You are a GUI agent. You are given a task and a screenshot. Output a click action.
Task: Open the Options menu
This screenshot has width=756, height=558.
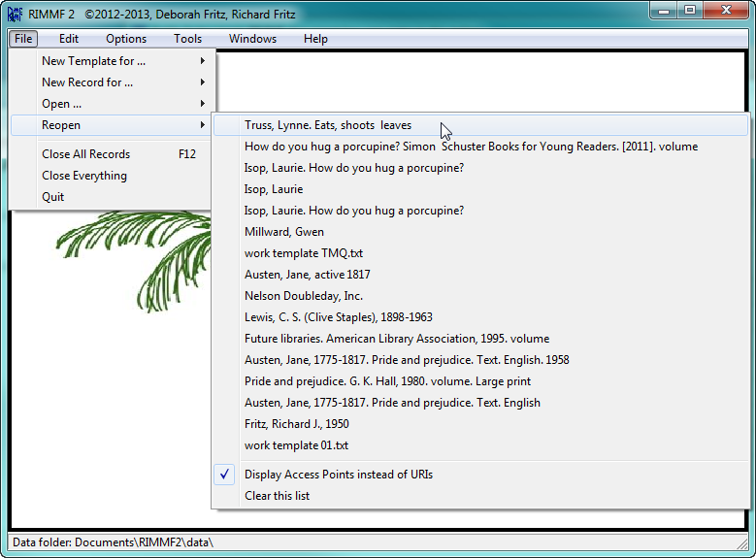click(126, 39)
